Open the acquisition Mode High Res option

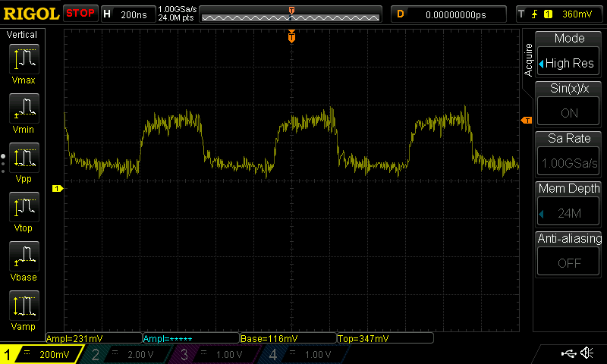pos(568,63)
